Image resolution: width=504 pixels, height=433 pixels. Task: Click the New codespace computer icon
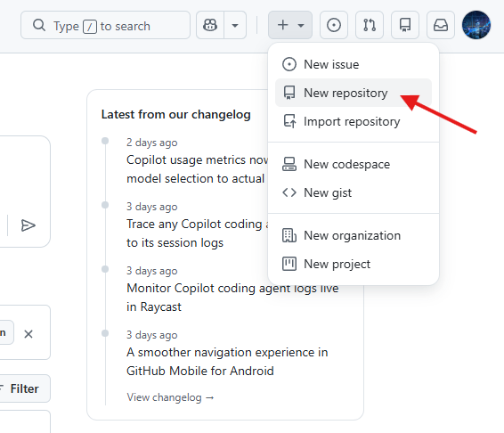click(x=289, y=164)
